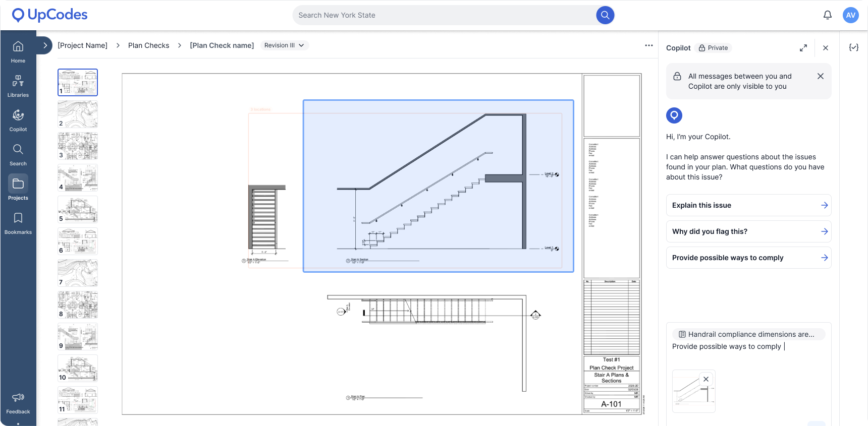Click the blue search magnifier button
Viewport: 868px width, 426px height.
[605, 15]
